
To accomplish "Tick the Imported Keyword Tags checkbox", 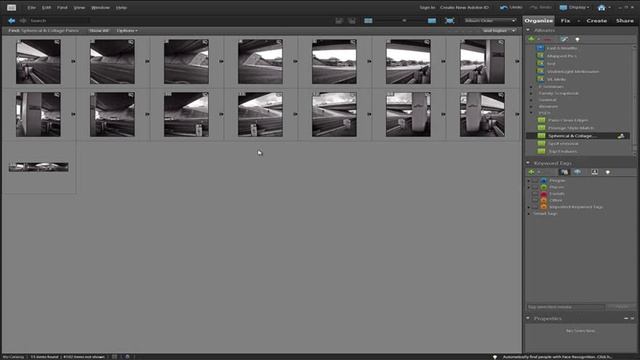I will point(535,207).
